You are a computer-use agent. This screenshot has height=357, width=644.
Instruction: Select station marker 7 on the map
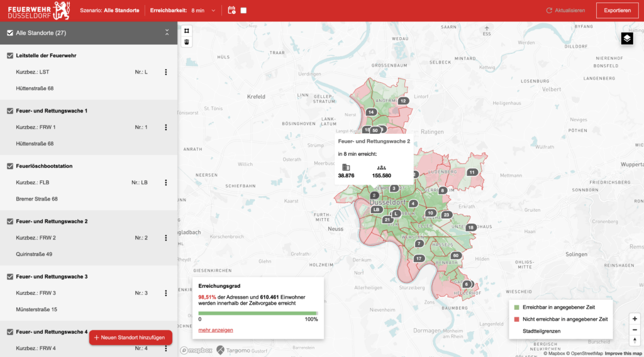[x=419, y=244]
